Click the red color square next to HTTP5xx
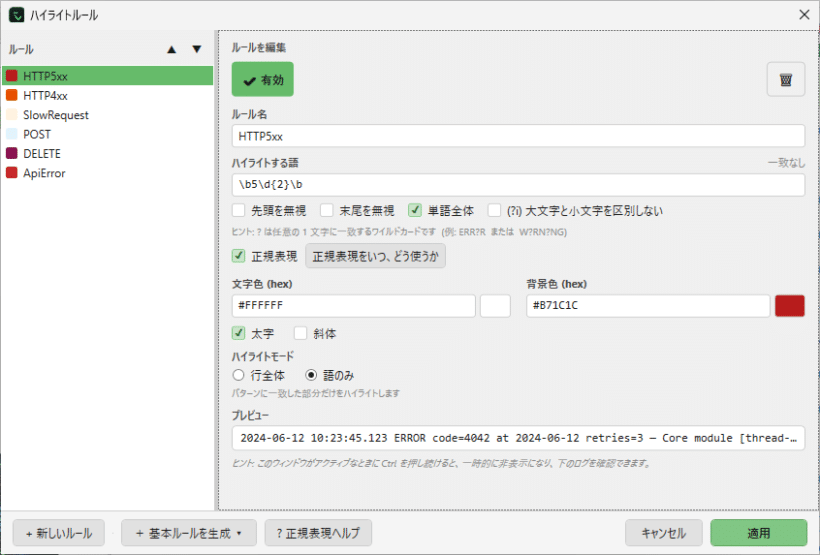Screen dimensions: 820x555 tap(12, 76)
